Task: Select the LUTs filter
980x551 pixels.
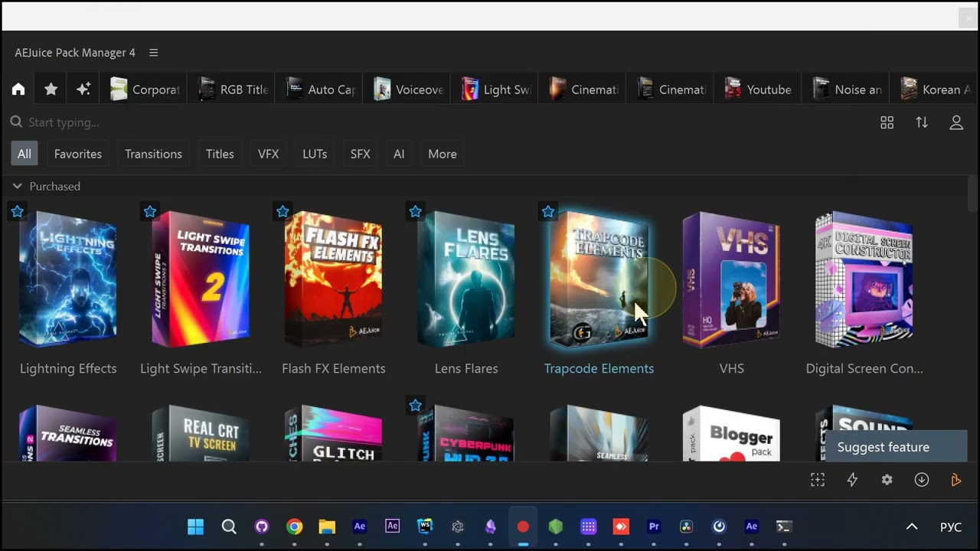Action: click(x=315, y=154)
